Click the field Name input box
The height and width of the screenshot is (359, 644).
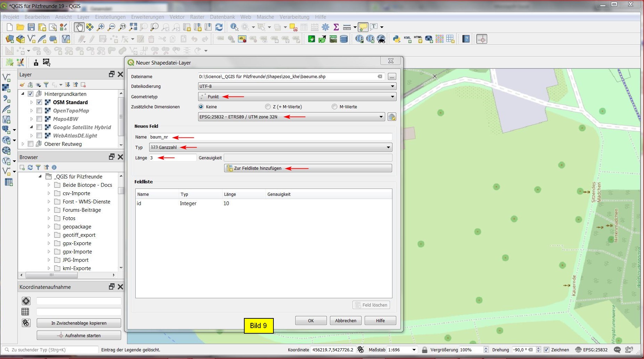[x=271, y=137]
